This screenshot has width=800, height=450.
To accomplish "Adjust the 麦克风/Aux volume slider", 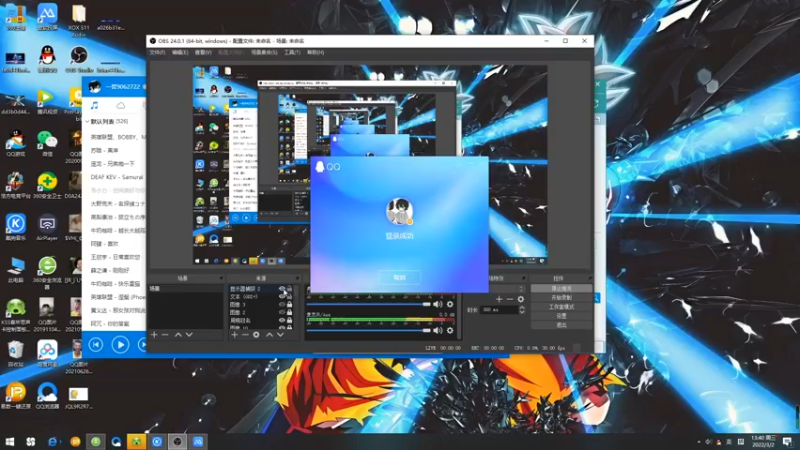I will [369, 330].
